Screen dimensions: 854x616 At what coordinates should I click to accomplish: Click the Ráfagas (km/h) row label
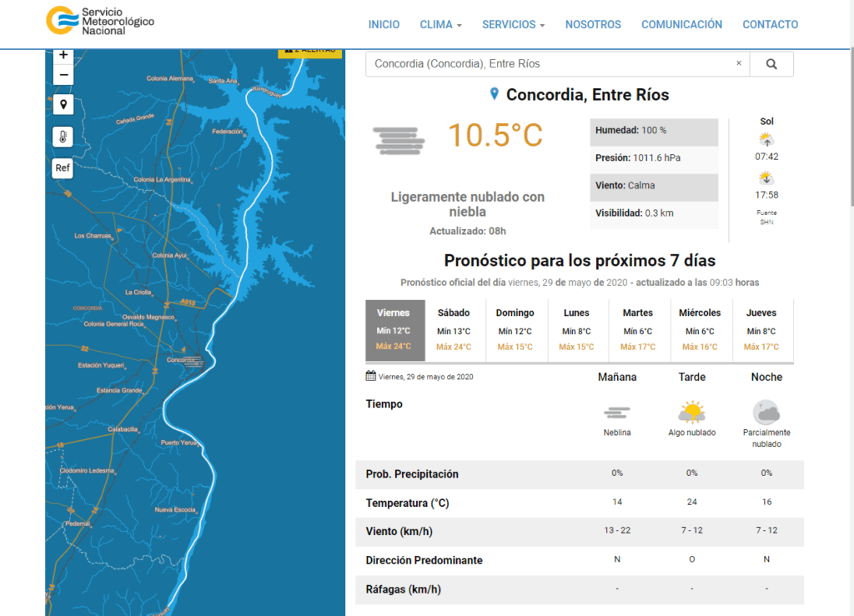(x=403, y=589)
